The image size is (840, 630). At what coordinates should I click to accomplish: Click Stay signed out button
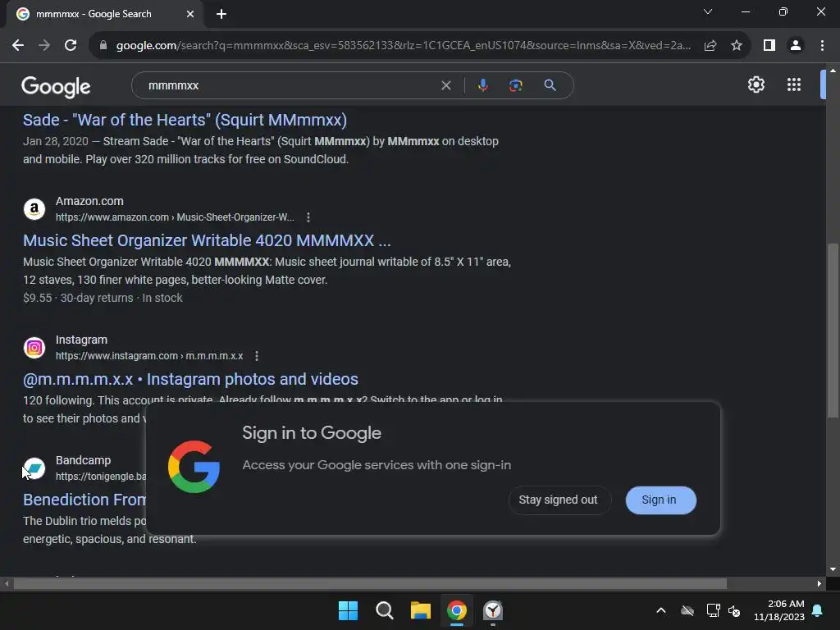click(558, 500)
